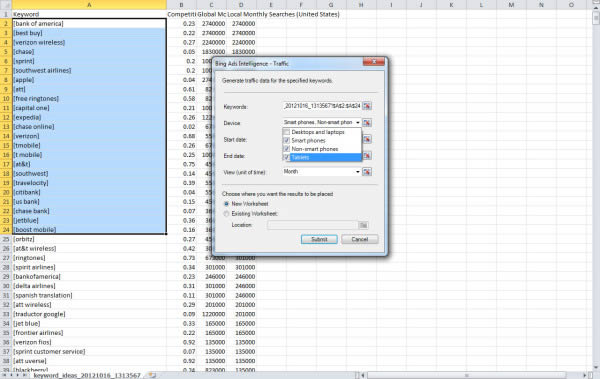This screenshot has height=379, width=600.
Task: Click the Submit button
Action: click(x=319, y=239)
